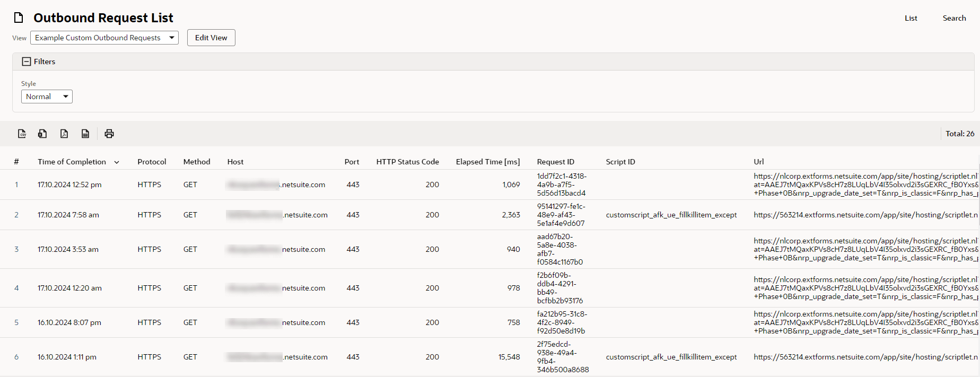This screenshot has width=980, height=377.
Task: Click elapsed time value 1,069
Action: pos(511,185)
